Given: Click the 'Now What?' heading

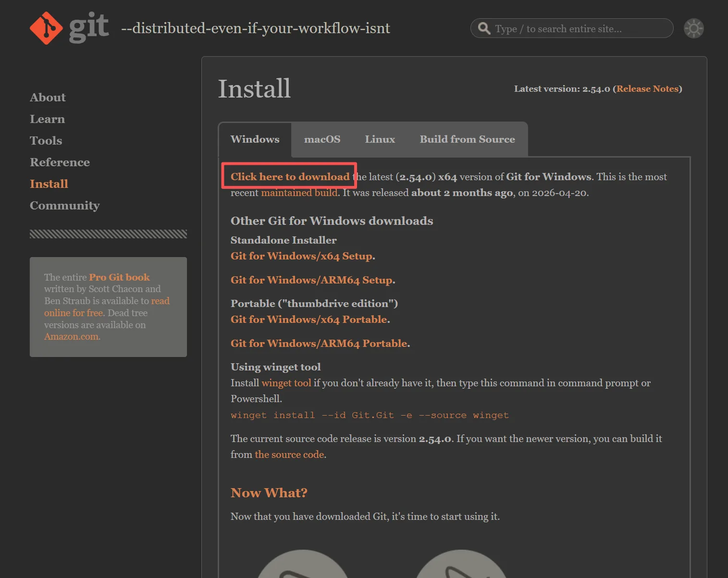Looking at the screenshot, I should point(269,493).
